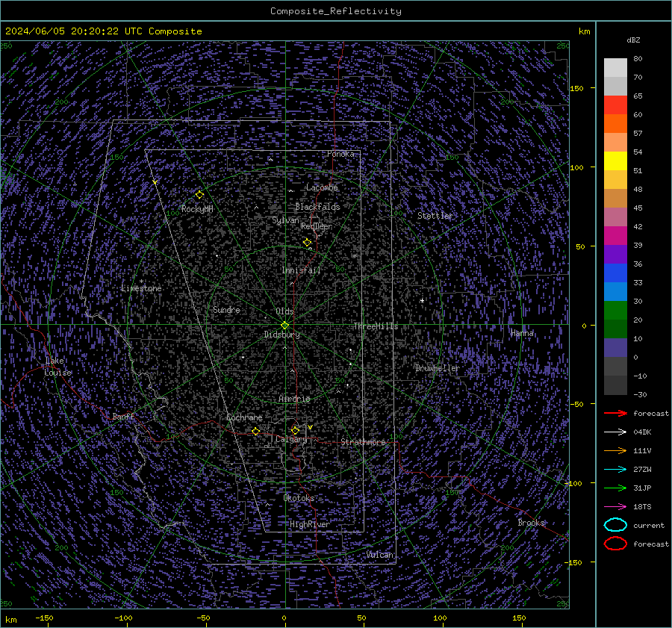The width and height of the screenshot is (672, 628).
Task: Click the ThreeHills town label
Action: [376, 326]
